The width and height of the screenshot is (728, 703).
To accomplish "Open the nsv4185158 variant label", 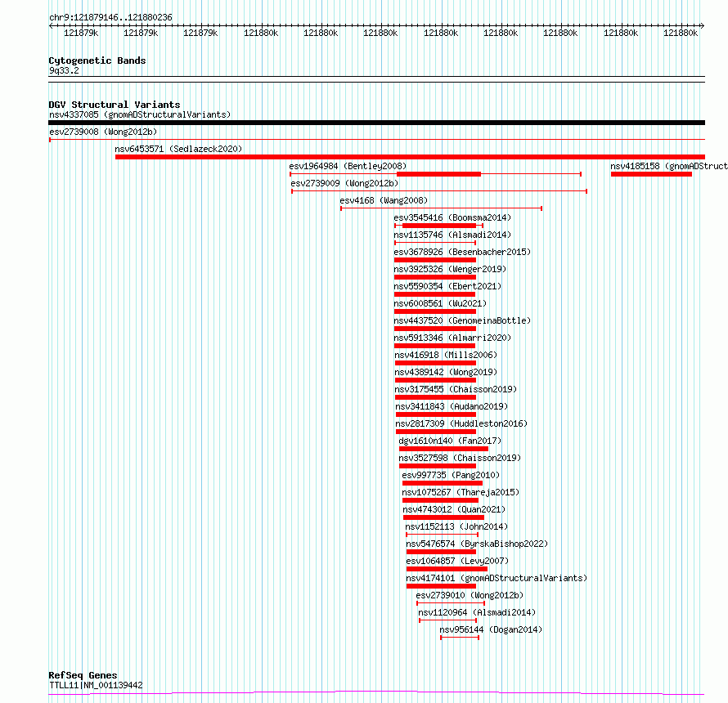I will 669,166.
